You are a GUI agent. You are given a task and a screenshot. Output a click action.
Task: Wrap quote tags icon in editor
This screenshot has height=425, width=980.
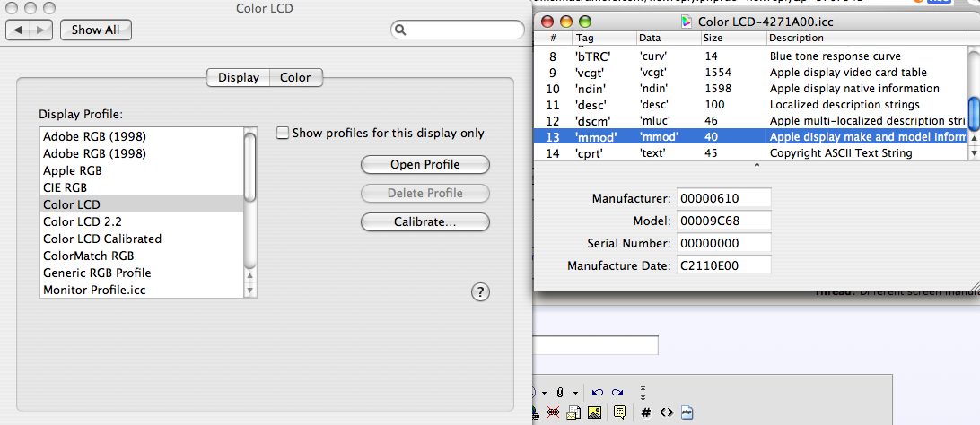pyautogui.click(x=620, y=412)
